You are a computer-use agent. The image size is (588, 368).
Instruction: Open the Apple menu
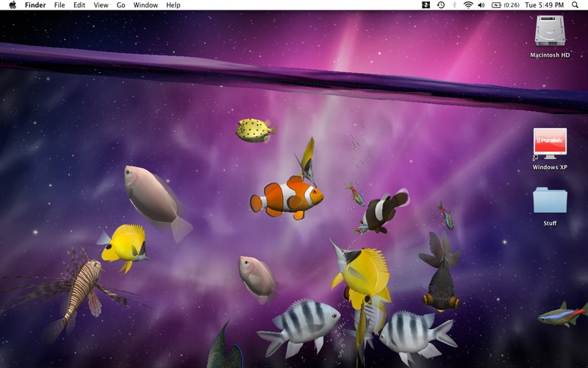pyautogui.click(x=12, y=5)
